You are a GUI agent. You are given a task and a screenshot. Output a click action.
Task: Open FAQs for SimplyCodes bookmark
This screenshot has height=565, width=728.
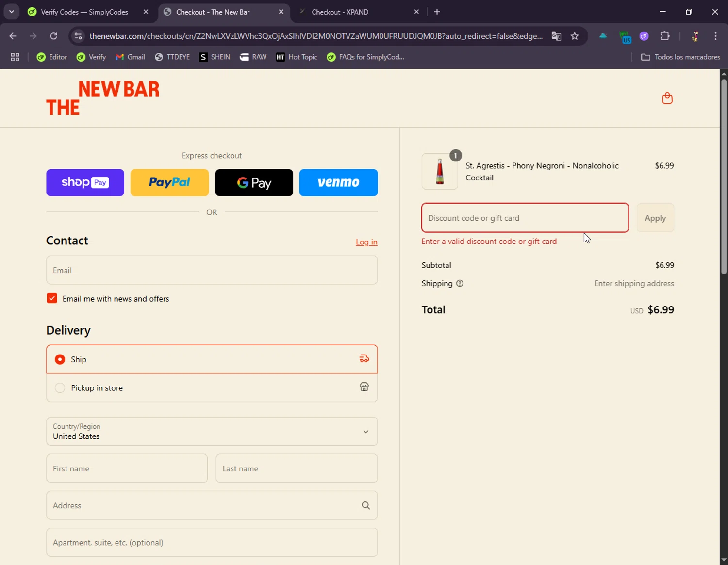pyautogui.click(x=365, y=57)
